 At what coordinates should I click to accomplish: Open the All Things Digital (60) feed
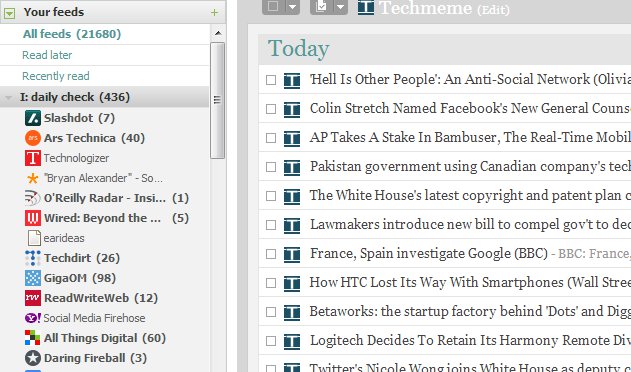point(105,338)
